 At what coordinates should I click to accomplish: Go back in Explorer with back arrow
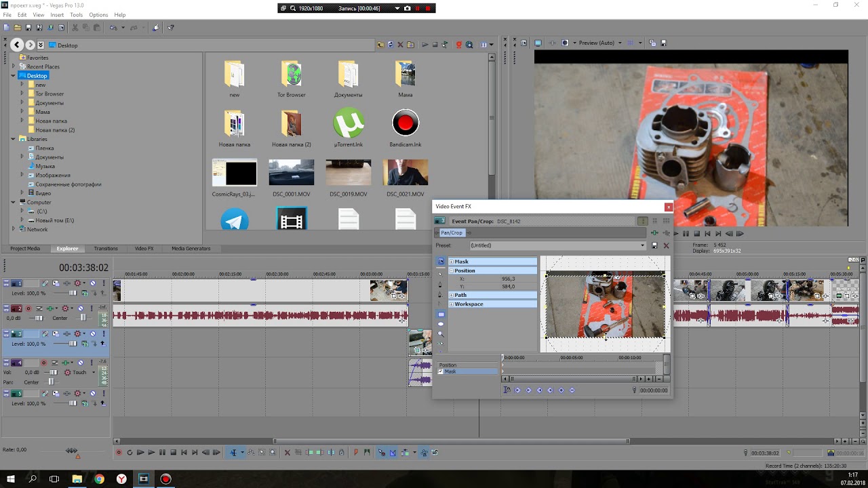click(x=17, y=45)
